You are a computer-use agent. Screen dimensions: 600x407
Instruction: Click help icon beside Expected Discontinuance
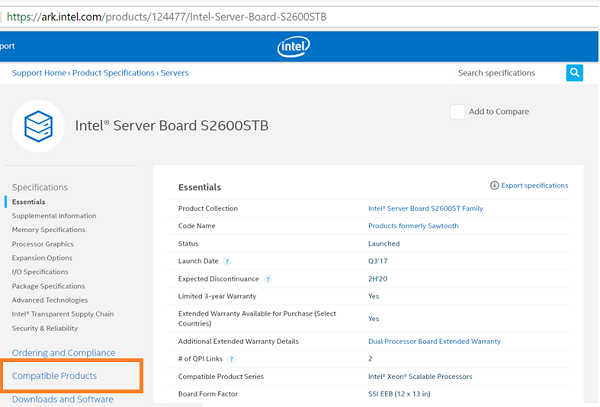268,279
